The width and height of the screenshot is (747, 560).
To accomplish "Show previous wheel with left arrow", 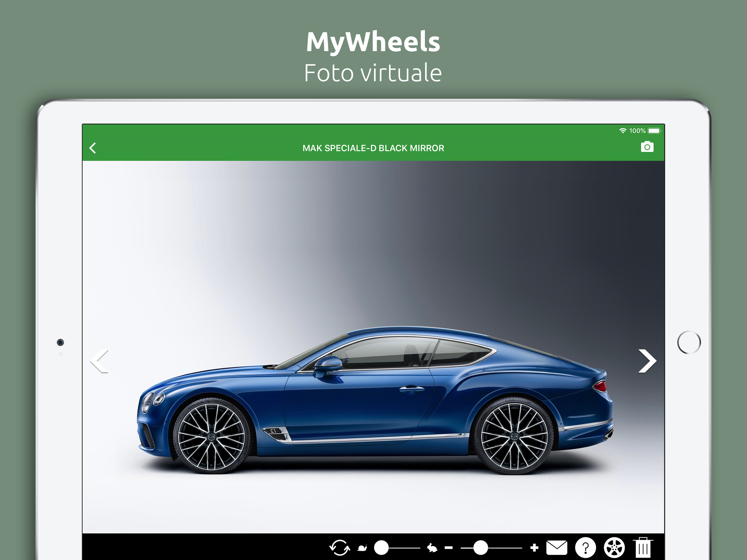I will [99, 361].
